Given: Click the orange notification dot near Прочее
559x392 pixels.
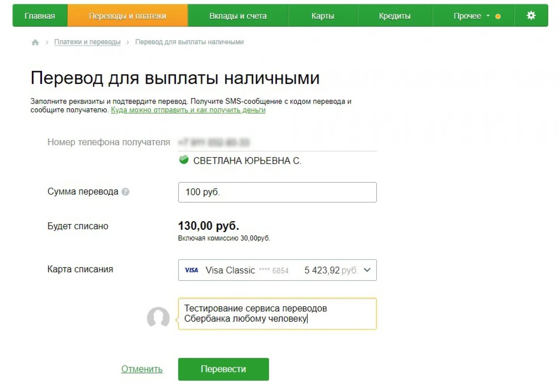Looking at the screenshot, I should pos(498,16).
